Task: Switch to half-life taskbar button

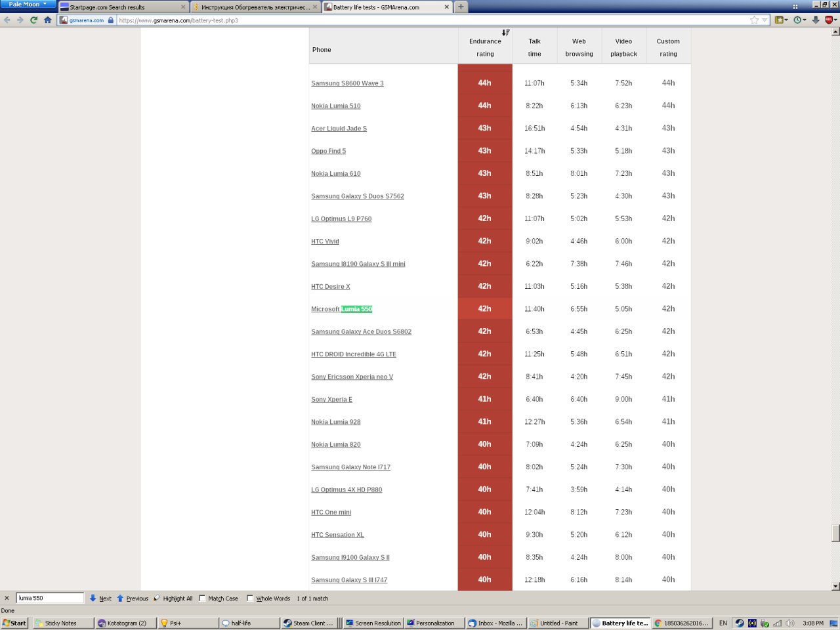Action: point(250,623)
